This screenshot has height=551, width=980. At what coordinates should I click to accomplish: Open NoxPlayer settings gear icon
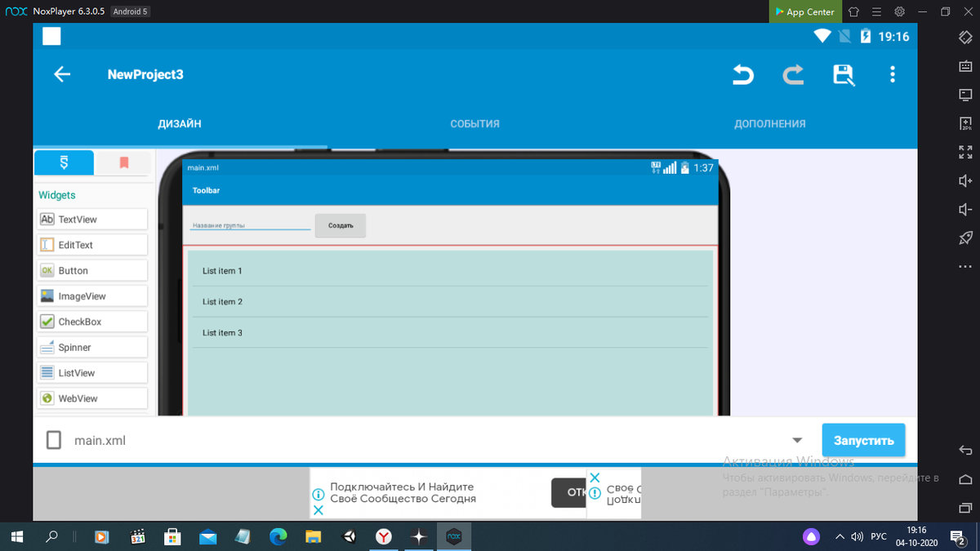[899, 11]
